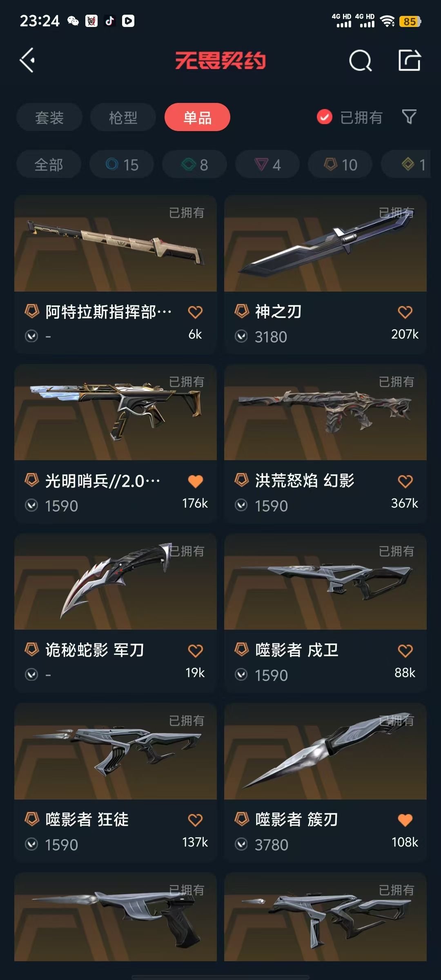Uncheck the 已拥有 filter checkbox
Screen dimensions: 441x980
click(325, 117)
